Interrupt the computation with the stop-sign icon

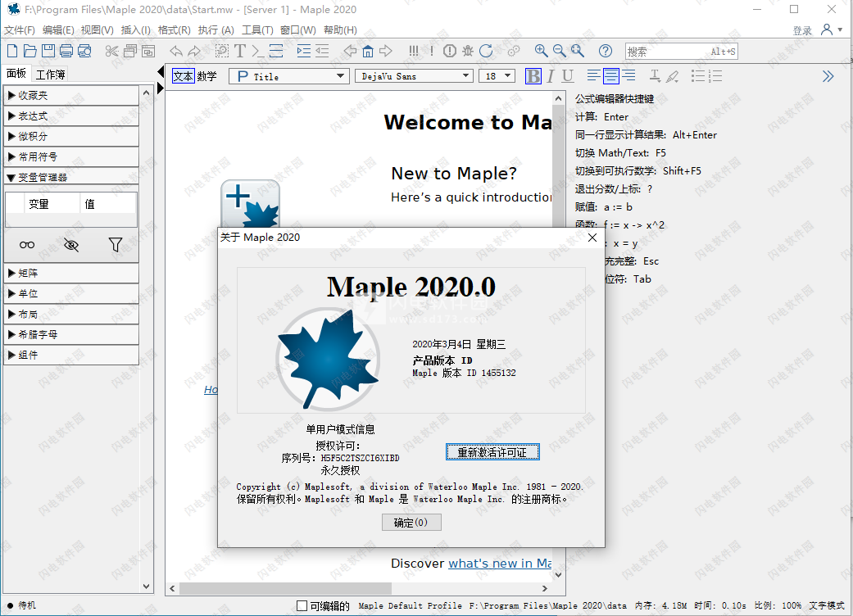(449, 51)
